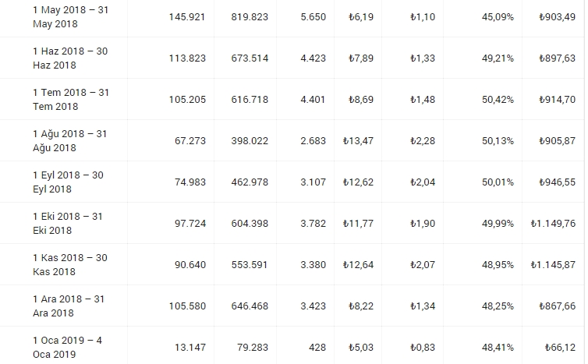Click the 48,41% value in the Oca row
The width and height of the screenshot is (588, 364).
pos(498,347)
